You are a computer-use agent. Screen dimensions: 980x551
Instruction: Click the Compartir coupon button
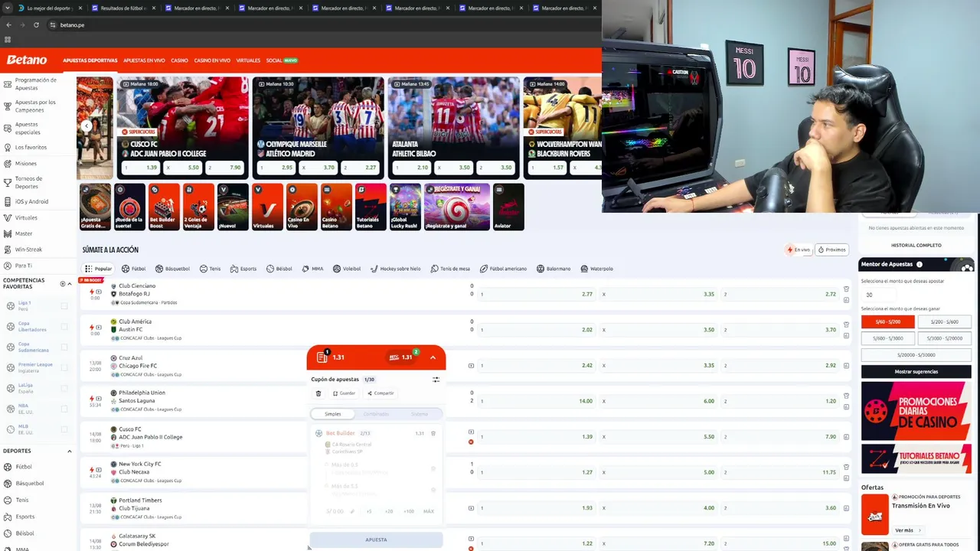tap(381, 393)
